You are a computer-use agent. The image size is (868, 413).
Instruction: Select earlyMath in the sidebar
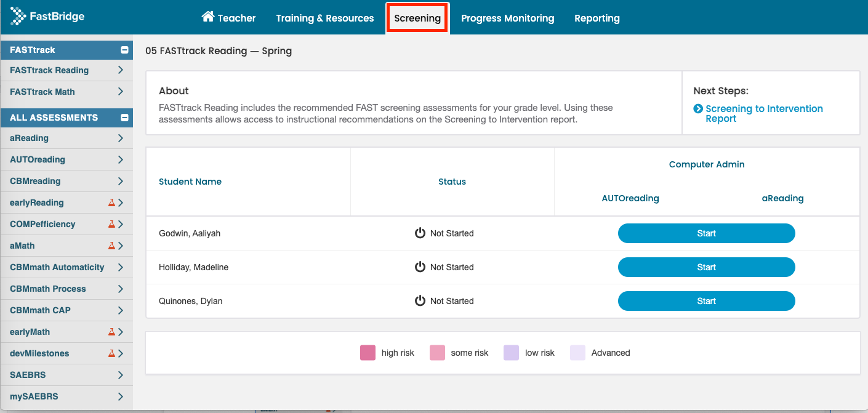(30, 332)
